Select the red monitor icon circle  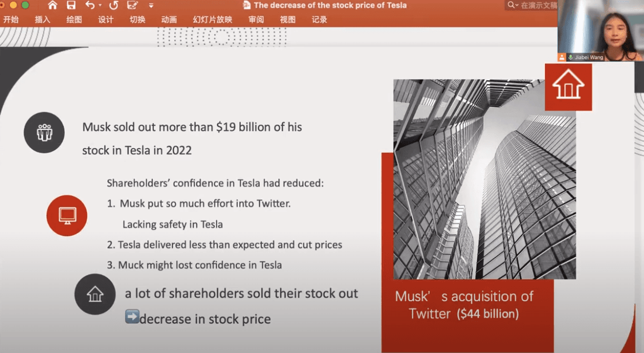click(67, 215)
